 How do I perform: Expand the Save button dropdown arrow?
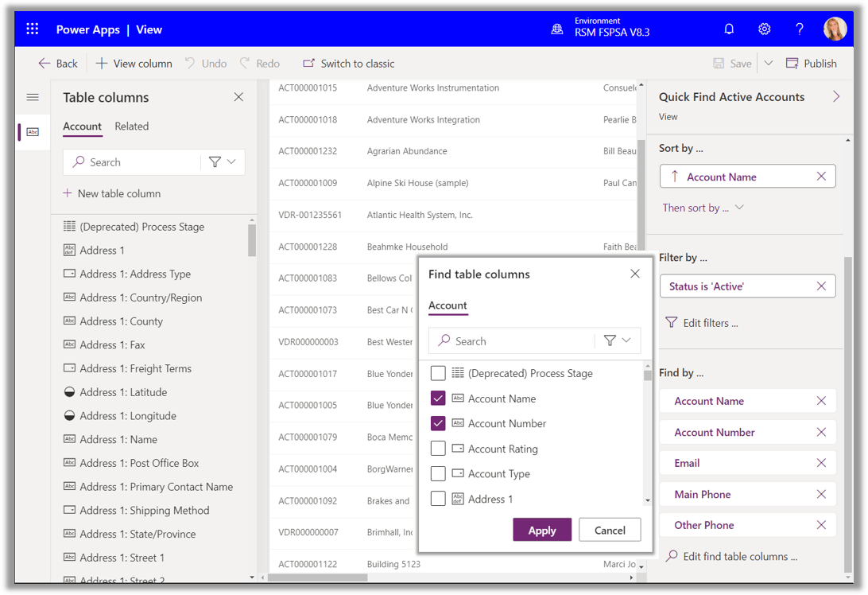(768, 63)
